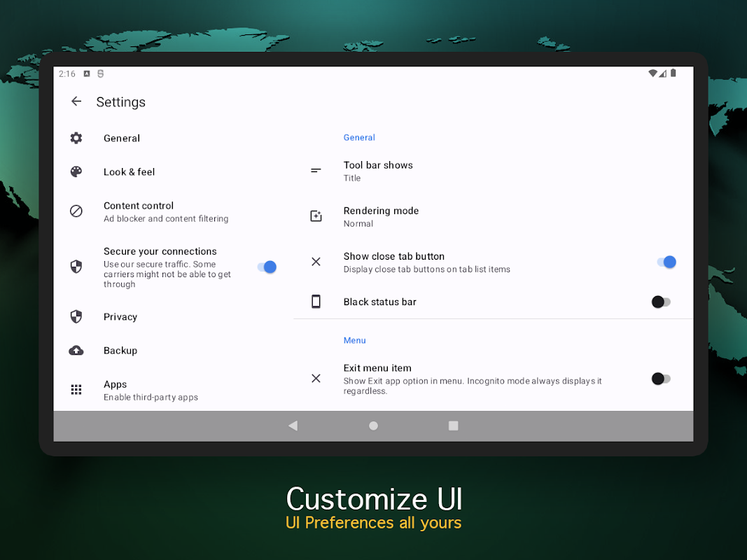Viewport: 747px width, 560px height.
Task: Click the Black status bar label
Action: click(379, 302)
